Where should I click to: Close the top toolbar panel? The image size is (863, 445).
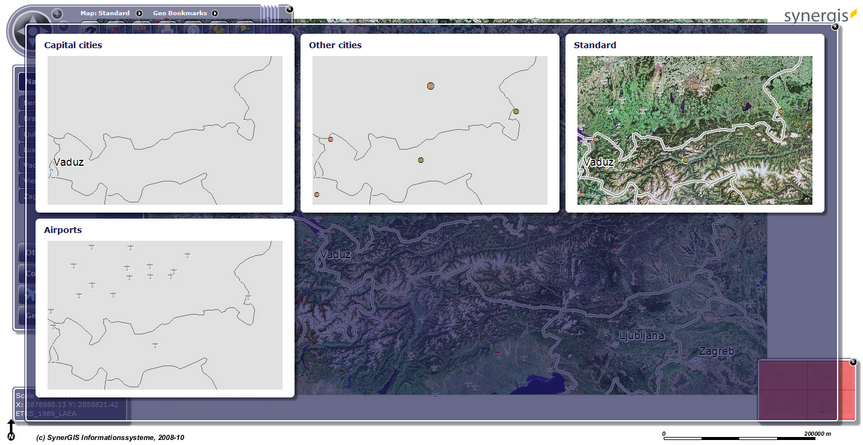click(290, 9)
